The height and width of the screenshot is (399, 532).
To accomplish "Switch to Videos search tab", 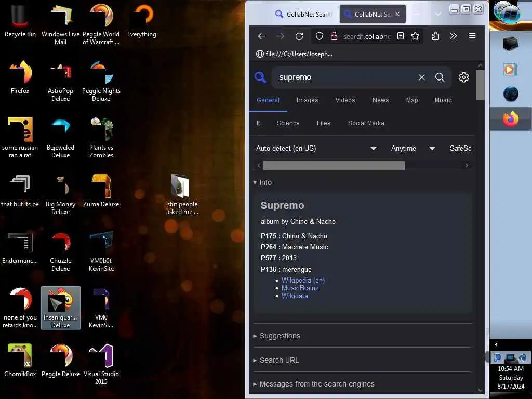I will tap(345, 100).
